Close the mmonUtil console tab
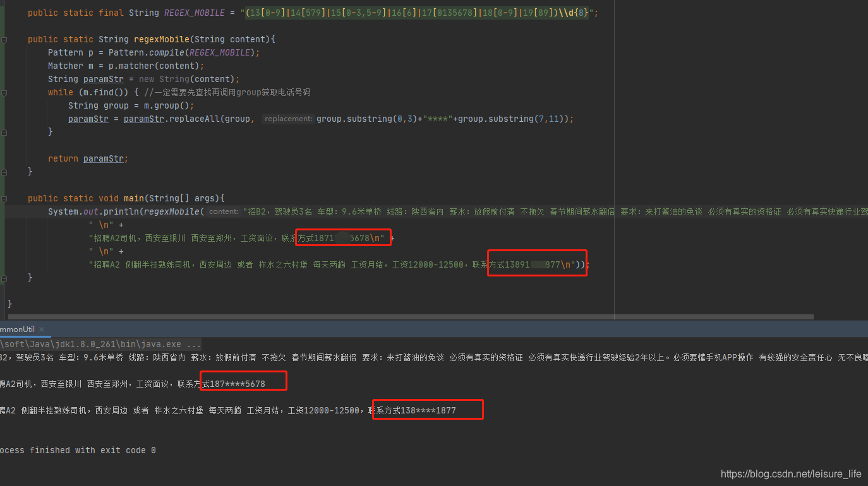Screen dimensions: 868x486 point(41,329)
